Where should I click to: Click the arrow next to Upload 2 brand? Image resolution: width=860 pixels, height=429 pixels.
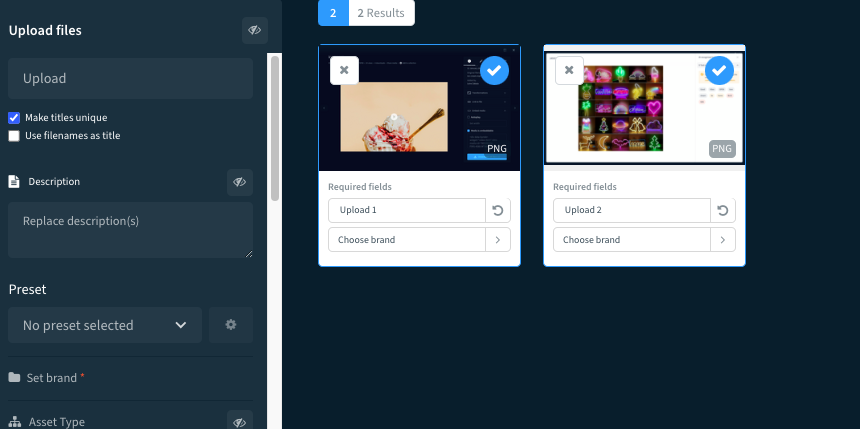[723, 240]
